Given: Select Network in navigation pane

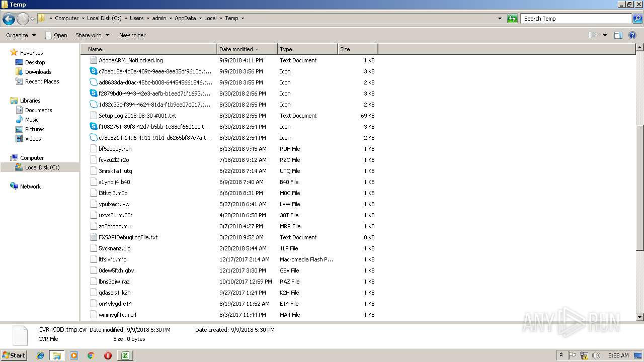Looking at the screenshot, I should pos(30,187).
